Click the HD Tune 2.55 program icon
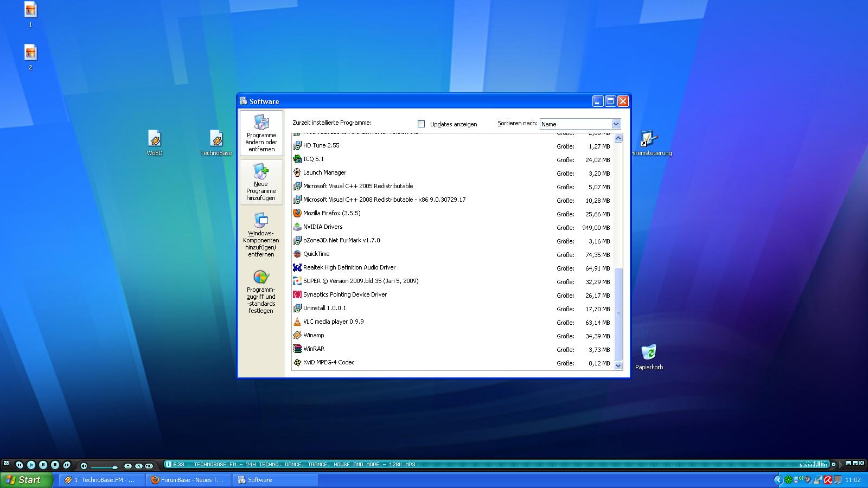This screenshot has height=488, width=868. pyautogui.click(x=297, y=145)
